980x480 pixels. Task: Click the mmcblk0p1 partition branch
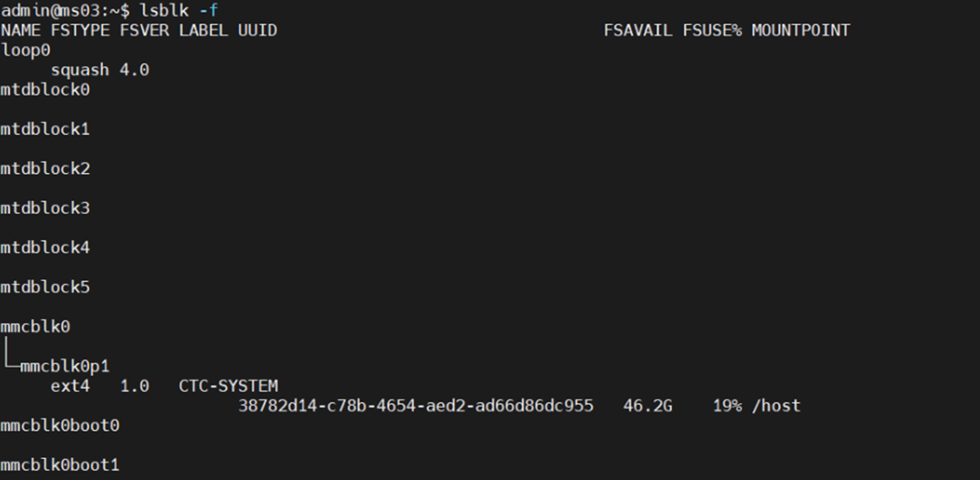[x=65, y=365]
